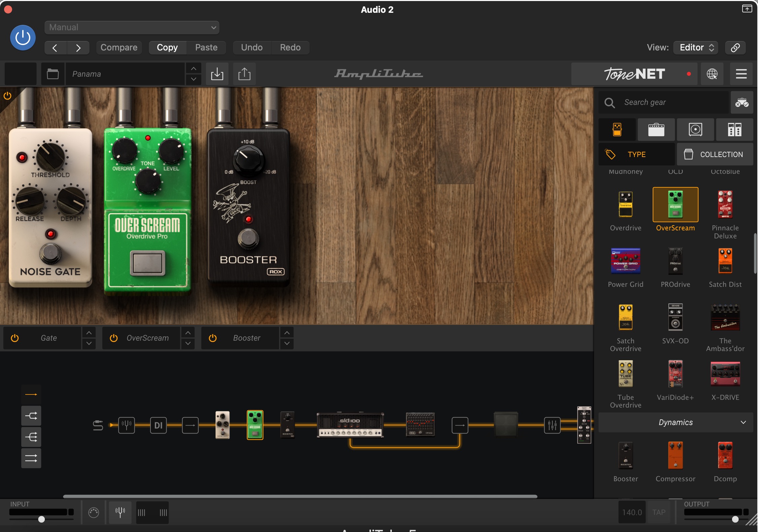Open the preset browser folder icon
This screenshot has height=532, width=758.
53,74
